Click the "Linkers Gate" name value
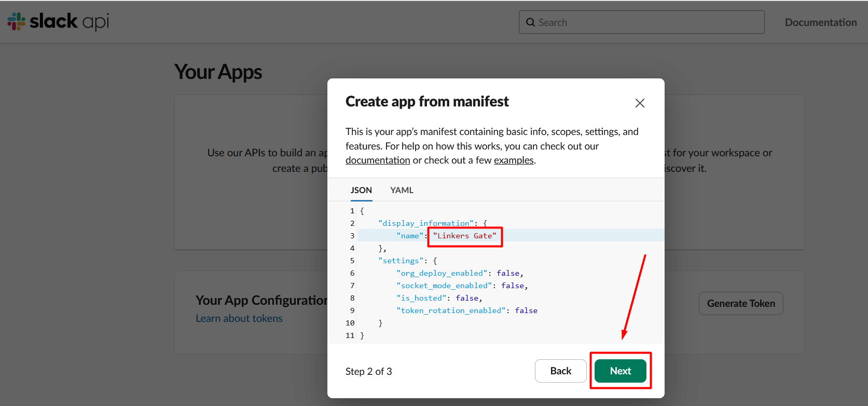The width and height of the screenshot is (868, 406). click(465, 236)
